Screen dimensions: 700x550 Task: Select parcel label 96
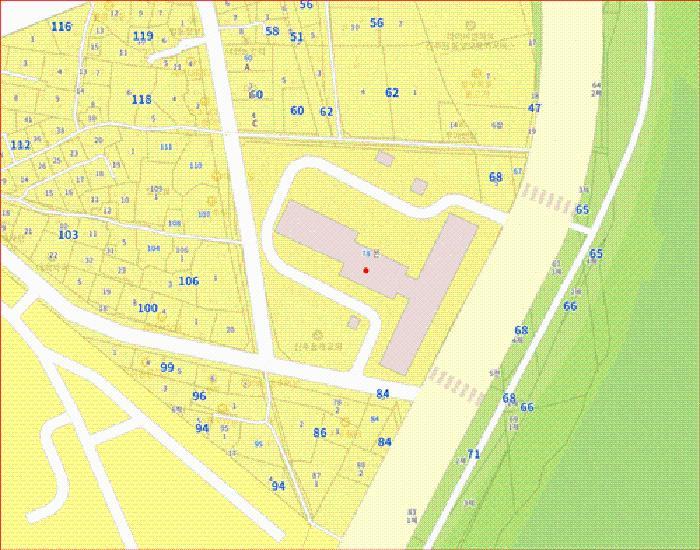pos(199,396)
